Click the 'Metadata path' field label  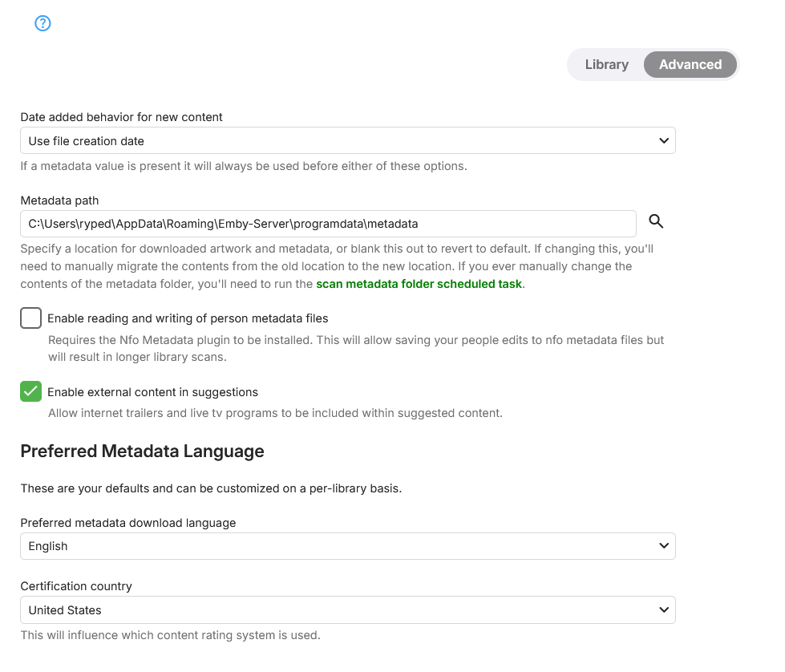coord(59,200)
